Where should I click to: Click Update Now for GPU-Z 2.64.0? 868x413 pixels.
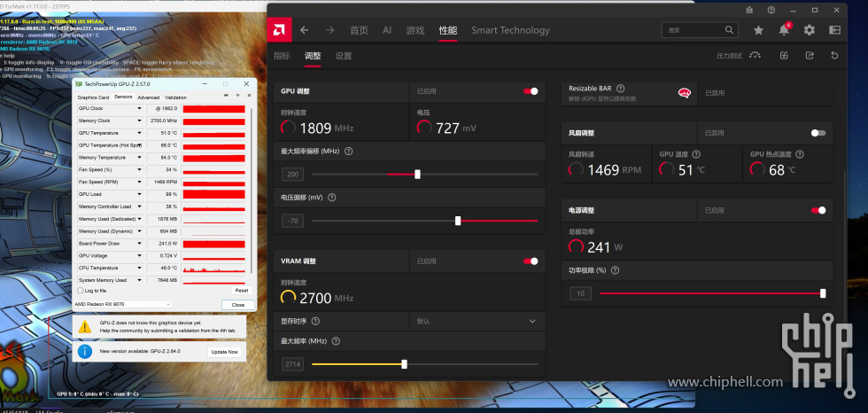[x=225, y=352]
